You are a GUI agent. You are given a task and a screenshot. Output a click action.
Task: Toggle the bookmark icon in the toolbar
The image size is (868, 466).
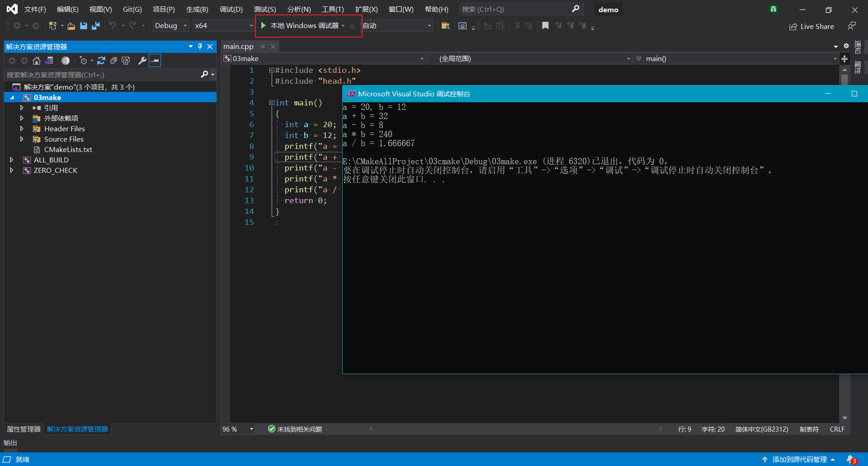click(545, 26)
